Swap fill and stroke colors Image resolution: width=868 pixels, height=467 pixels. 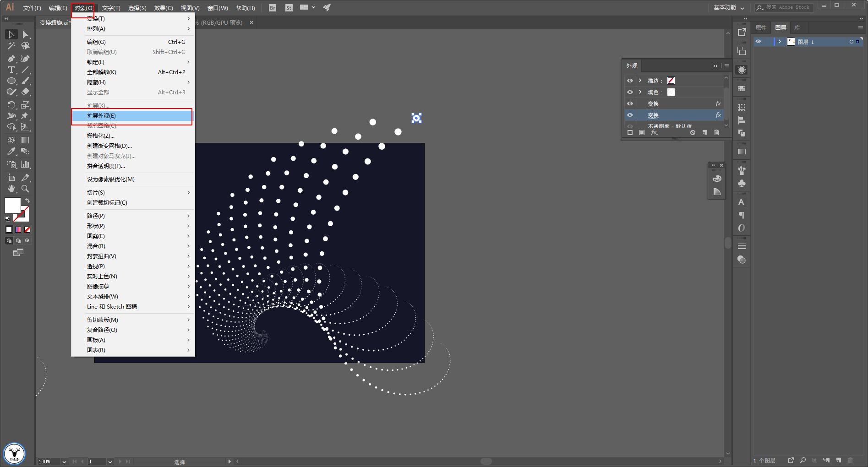point(27,201)
